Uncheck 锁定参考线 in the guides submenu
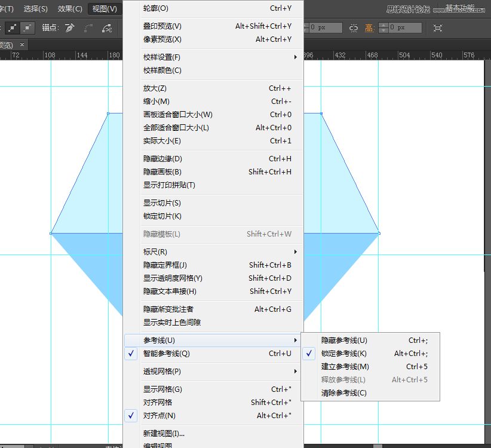Viewport: 491px width, 448px height. click(x=346, y=353)
